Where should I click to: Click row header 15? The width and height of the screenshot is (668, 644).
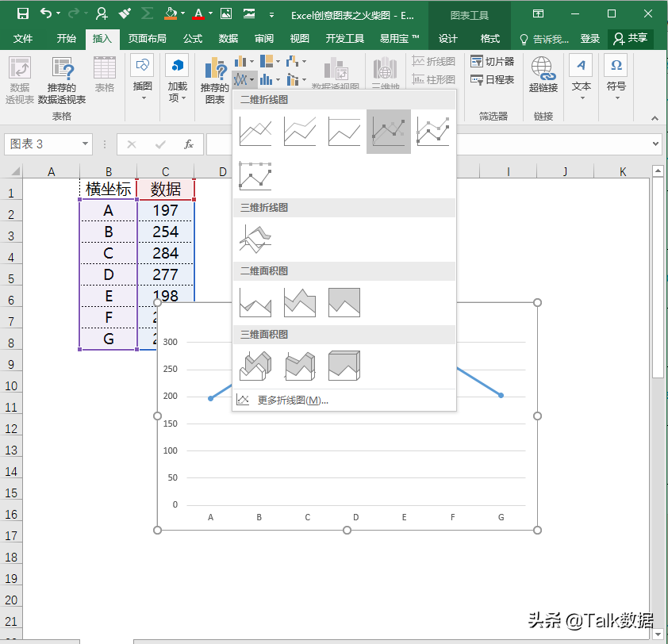(x=11, y=493)
